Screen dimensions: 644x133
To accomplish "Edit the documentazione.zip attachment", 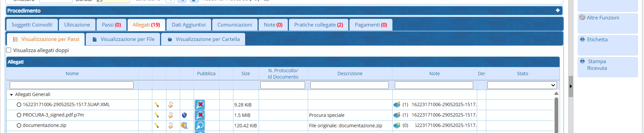I will pyautogui.click(x=157, y=126).
